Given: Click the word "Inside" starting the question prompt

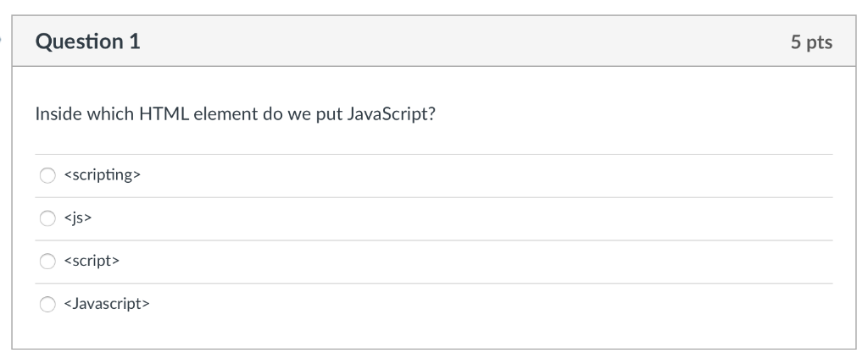Looking at the screenshot, I should (x=57, y=113).
